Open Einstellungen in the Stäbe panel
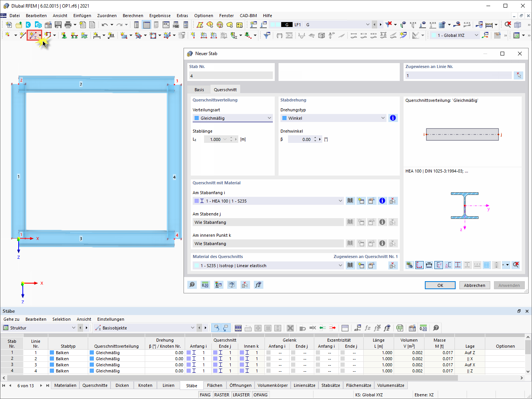 tap(111, 319)
